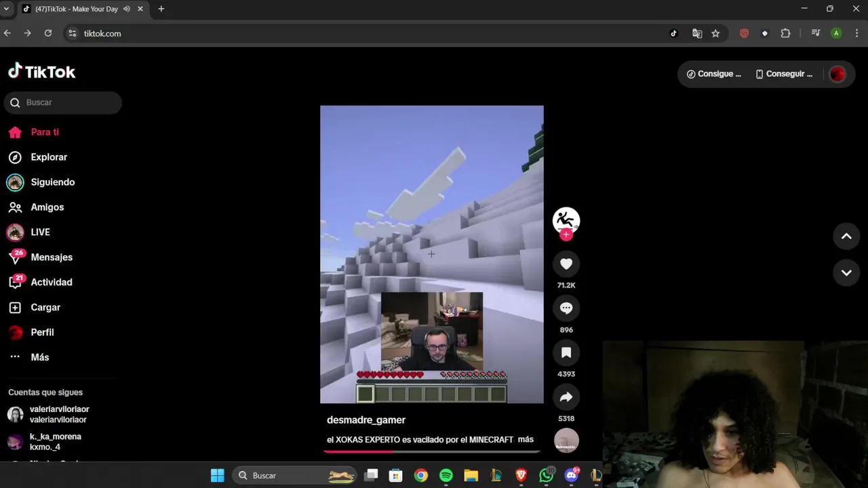
Task: Open valeriarviloriaor followed account
Action: (x=60, y=414)
